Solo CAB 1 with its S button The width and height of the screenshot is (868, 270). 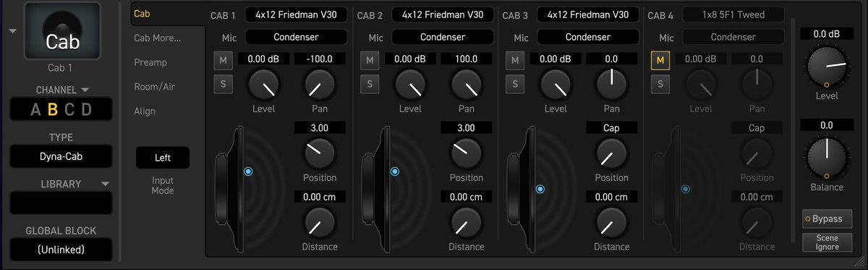[x=224, y=84]
